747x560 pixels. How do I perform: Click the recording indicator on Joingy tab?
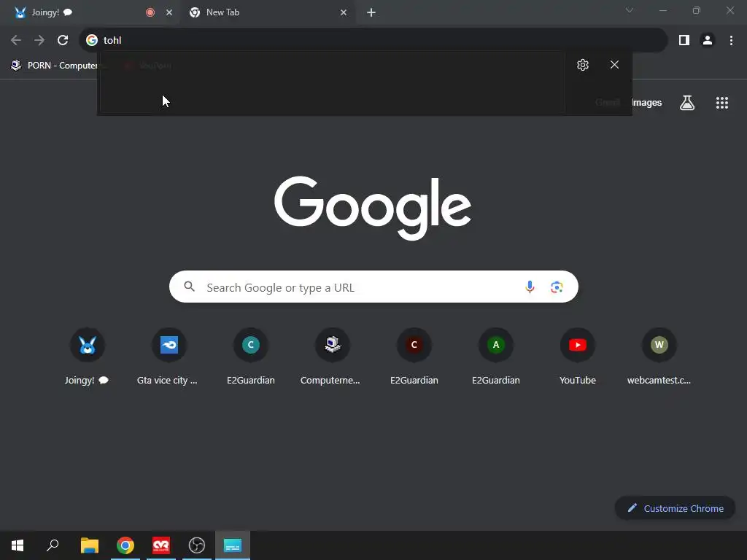point(150,12)
